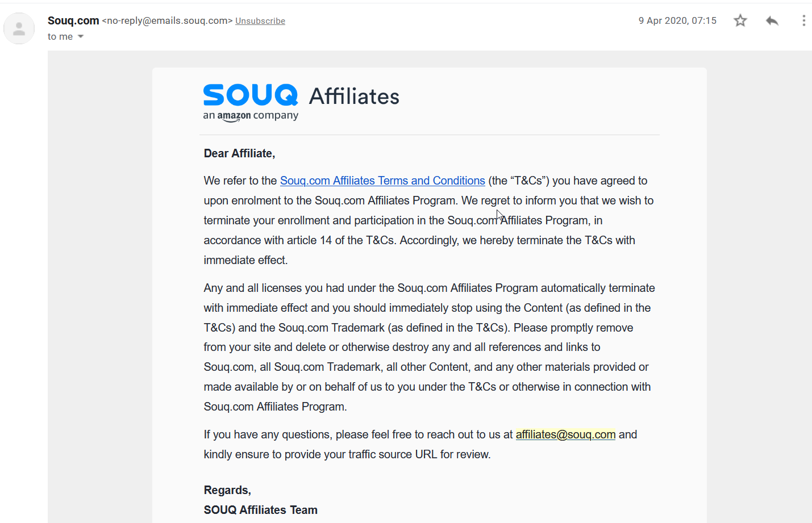The width and height of the screenshot is (812, 523).
Task: Click the no-reply@emails.souq.com address
Action: point(167,21)
